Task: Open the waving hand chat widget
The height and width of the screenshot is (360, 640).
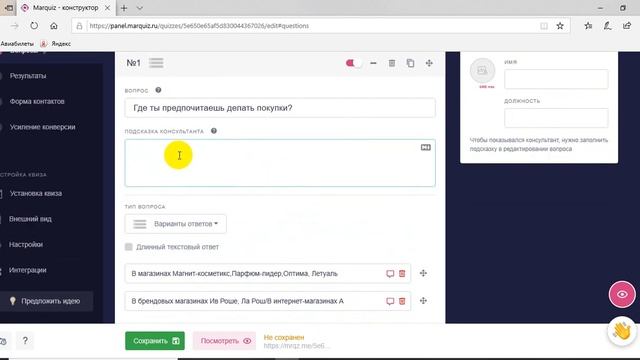Action: [x=622, y=331]
